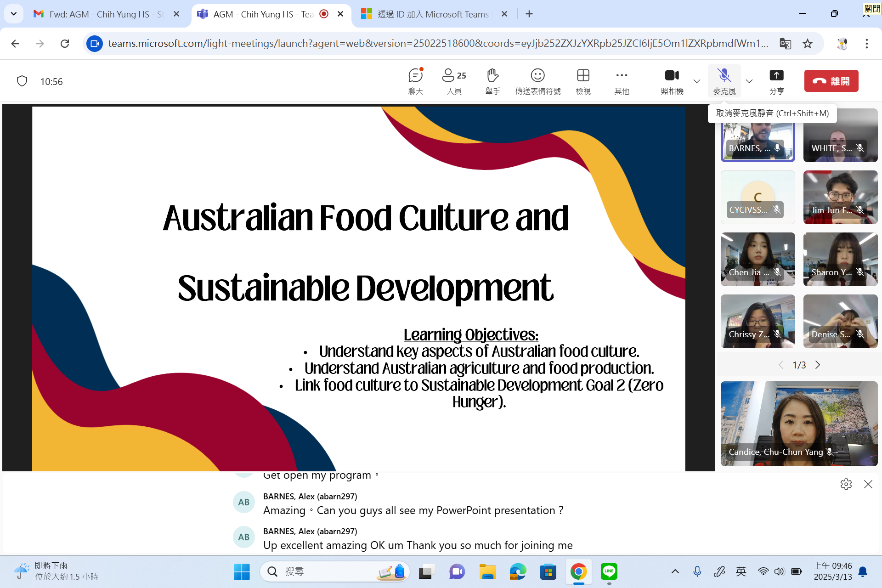Open Microsoft Store from the taskbar

tap(548, 571)
